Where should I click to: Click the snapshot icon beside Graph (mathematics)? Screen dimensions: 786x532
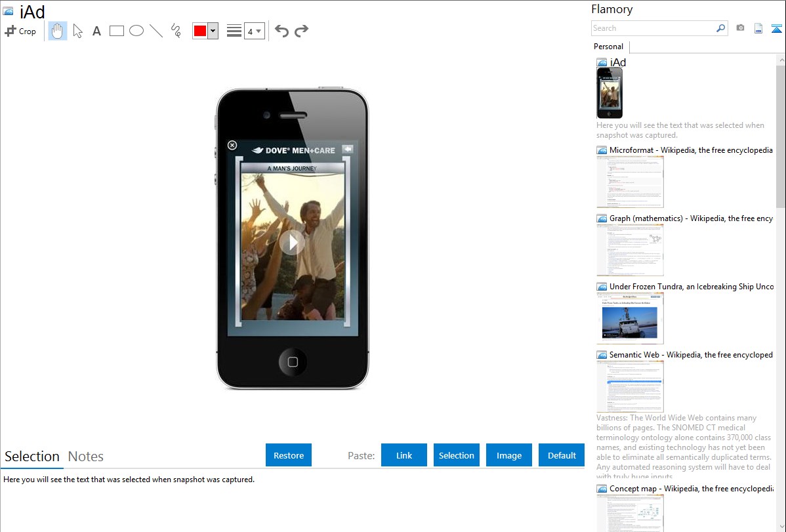coord(602,218)
